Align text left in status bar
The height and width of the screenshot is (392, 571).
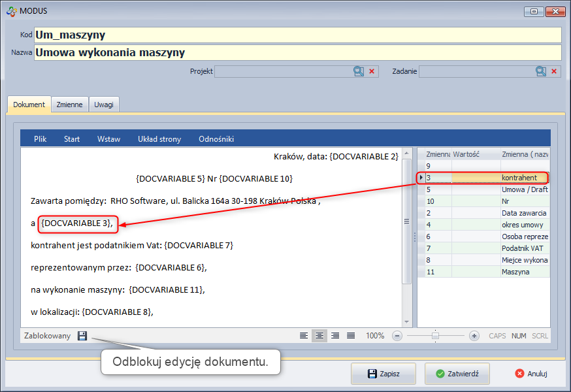pos(304,335)
